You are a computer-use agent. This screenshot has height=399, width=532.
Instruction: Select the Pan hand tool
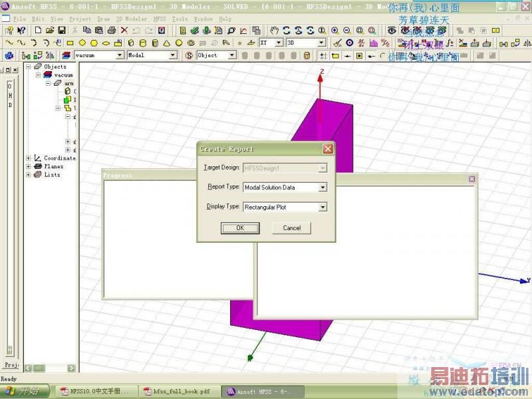274,31
